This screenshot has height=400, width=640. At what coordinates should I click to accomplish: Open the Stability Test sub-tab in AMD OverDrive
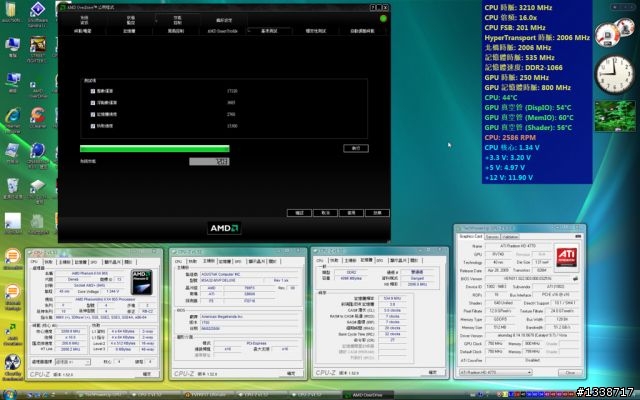315,31
